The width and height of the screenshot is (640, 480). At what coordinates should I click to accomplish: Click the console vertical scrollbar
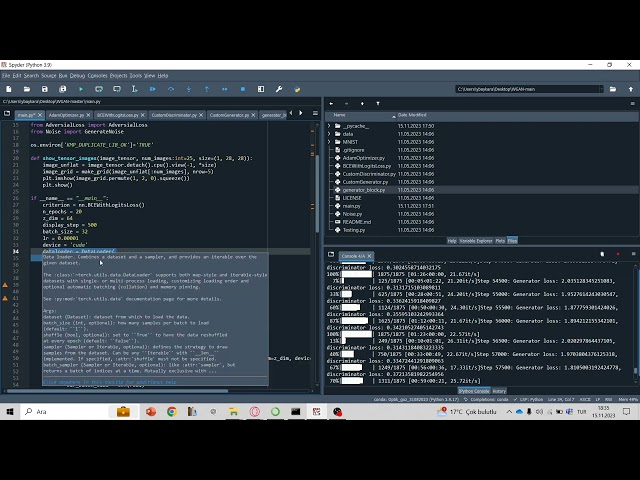tap(636, 370)
